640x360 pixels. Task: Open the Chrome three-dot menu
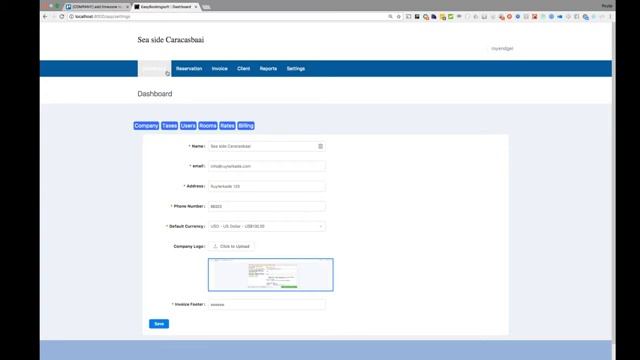click(610, 17)
